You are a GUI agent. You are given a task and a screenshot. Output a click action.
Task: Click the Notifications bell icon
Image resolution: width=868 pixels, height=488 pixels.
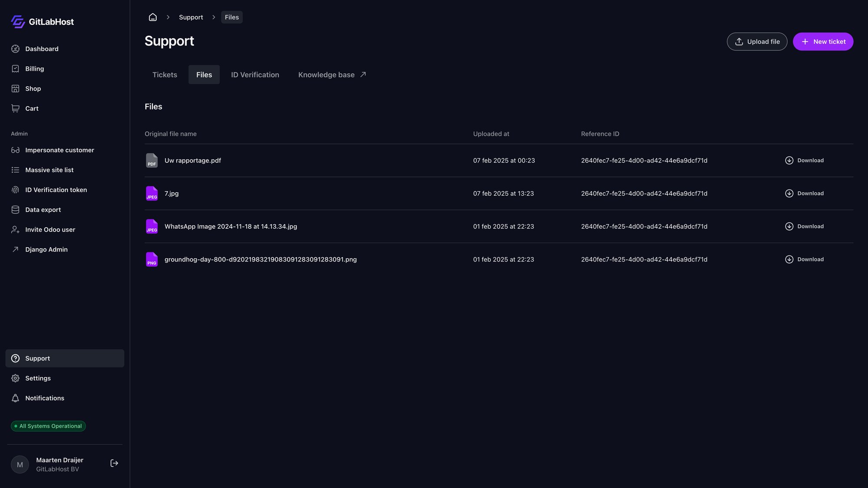tap(16, 398)
